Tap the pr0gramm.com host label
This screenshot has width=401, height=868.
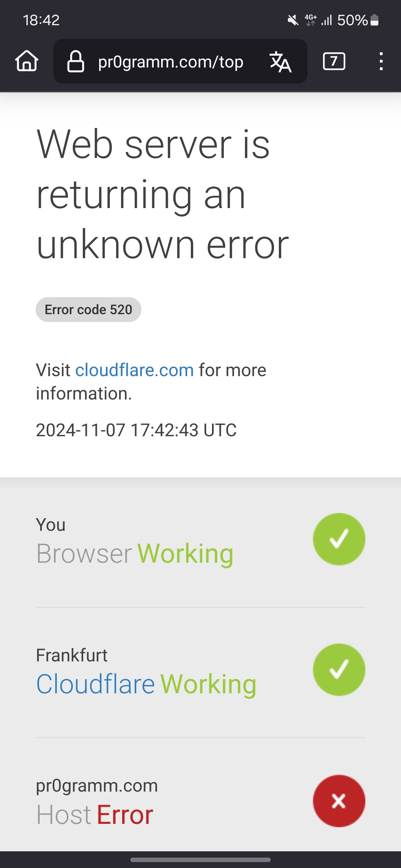97,785
